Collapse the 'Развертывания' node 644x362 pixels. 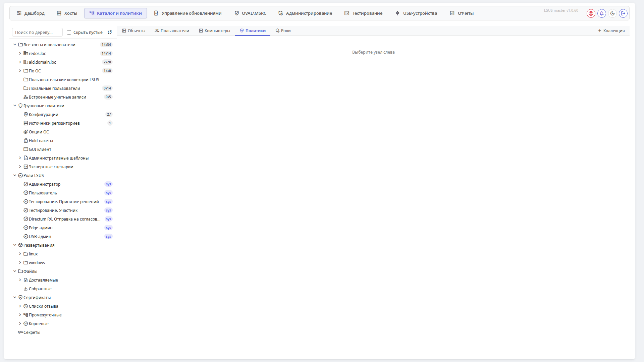(15, 245)
